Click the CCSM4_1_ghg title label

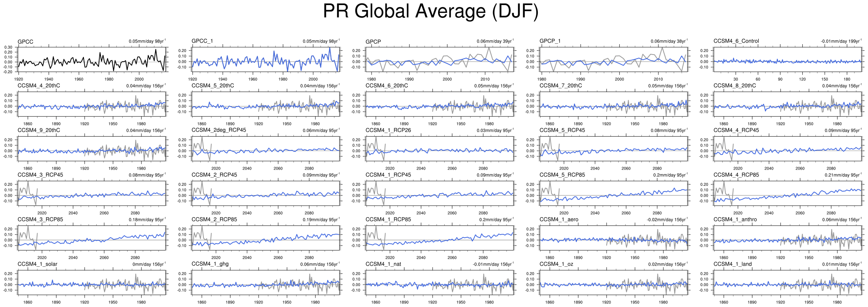pos(210,264)
